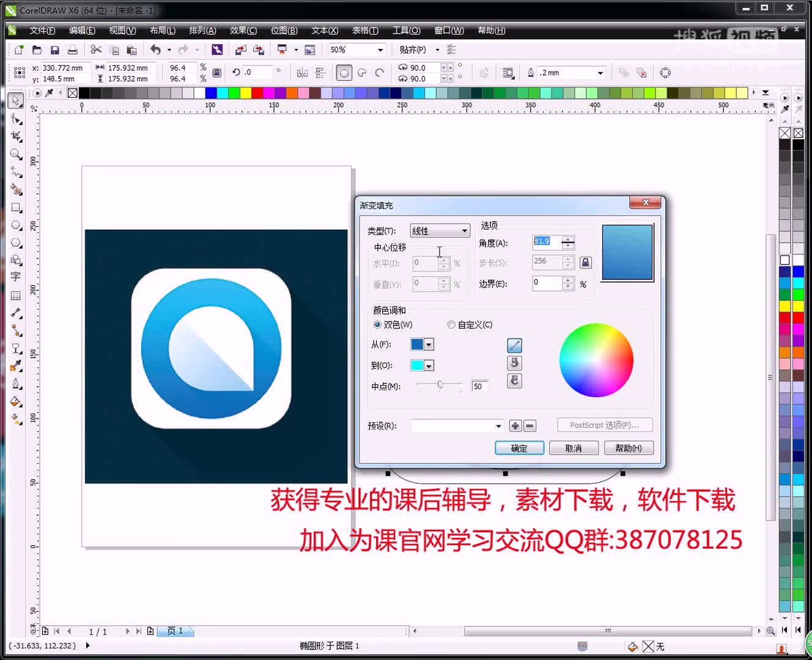Increase the angle with the up stepper
Viewport: 812px width, 660px height.
pos(568,239)
